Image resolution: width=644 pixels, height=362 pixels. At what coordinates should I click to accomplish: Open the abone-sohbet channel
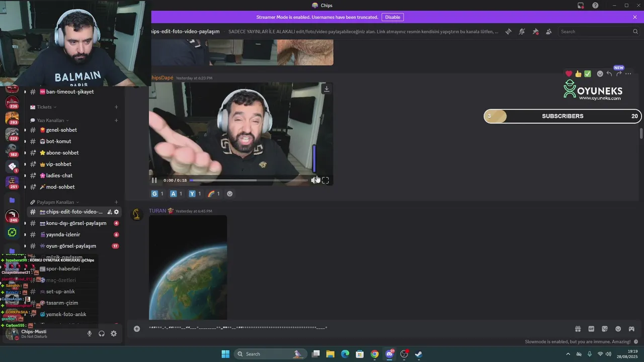click(74, 153)
